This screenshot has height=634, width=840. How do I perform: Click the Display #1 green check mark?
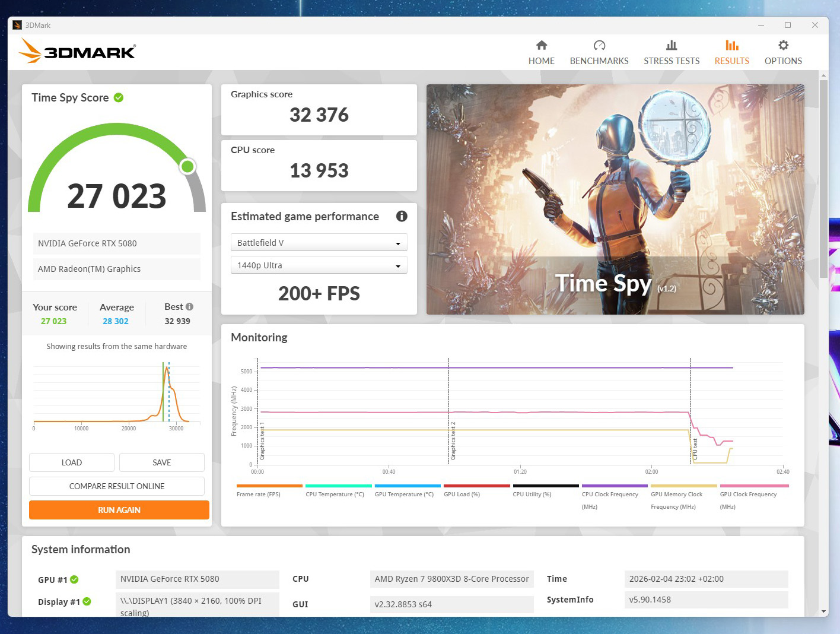click(x=87, y=601)
